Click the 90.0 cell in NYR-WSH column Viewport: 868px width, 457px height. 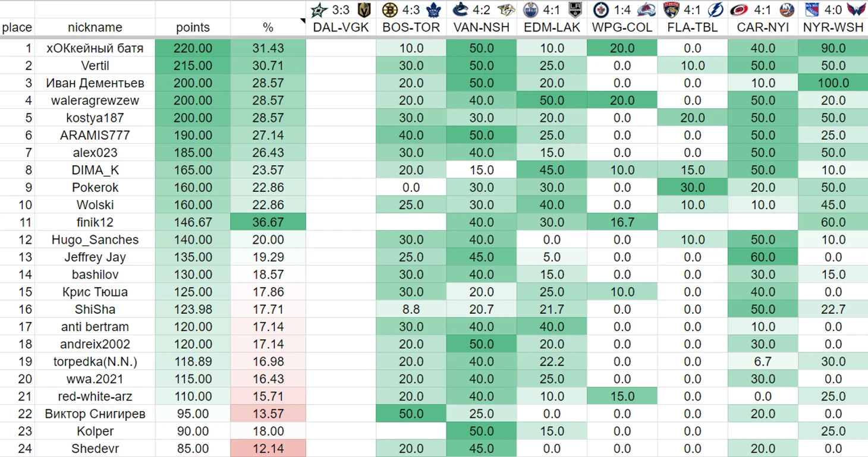tap(833, 48)
